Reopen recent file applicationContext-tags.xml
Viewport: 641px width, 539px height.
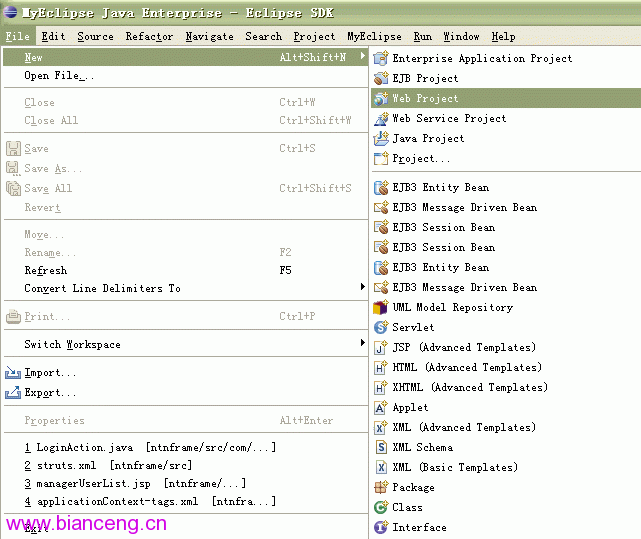click(186, 501)
